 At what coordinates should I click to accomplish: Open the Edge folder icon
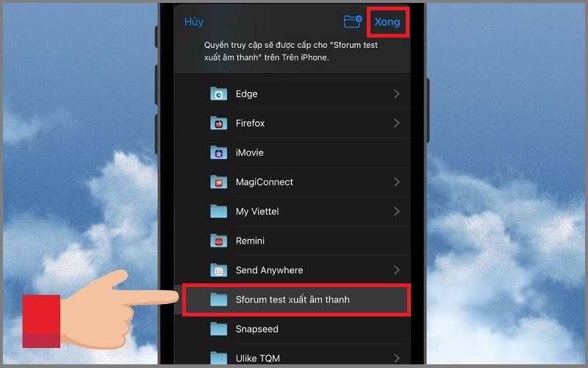pos(218,93)
